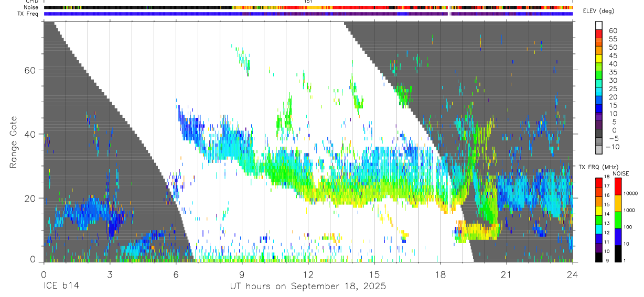Click the UT hours on September 18, 2025 label
The height and width of the screenshot is (297, 644).
(x=308, y=287)
